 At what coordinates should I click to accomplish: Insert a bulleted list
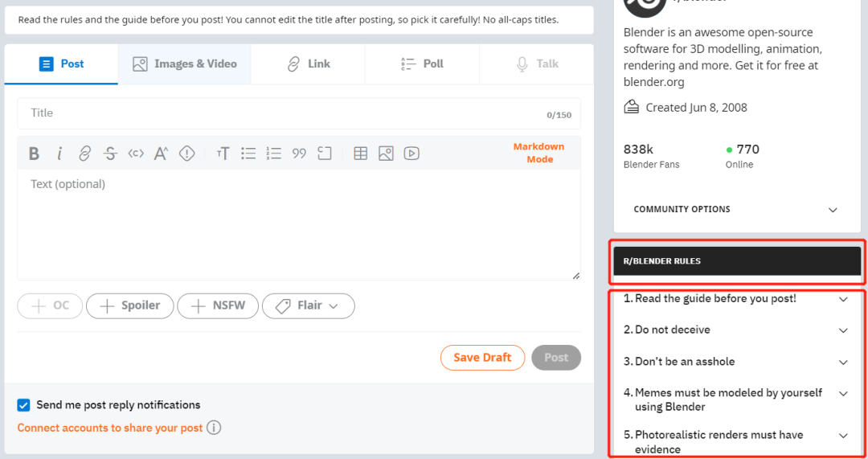[x=248, y=154]
